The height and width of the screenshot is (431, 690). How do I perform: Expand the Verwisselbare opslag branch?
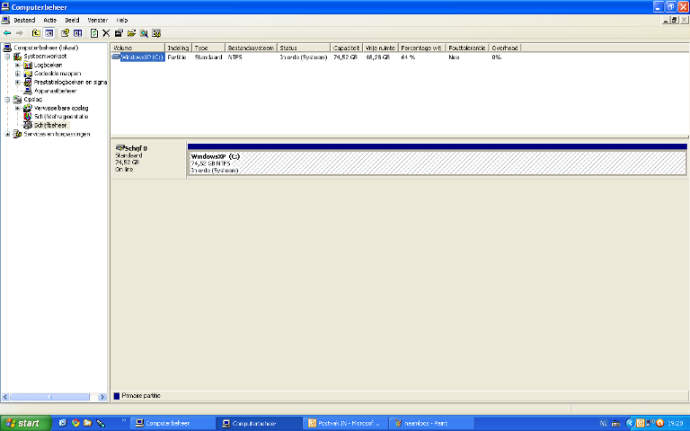coord(18,108)
